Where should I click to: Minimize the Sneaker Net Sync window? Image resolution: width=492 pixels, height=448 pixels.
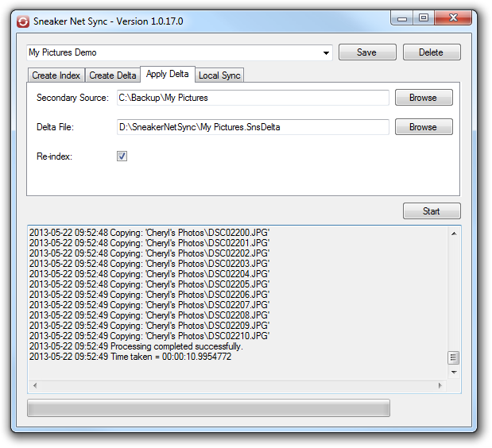pyautogui.click(x=402, y=17)
